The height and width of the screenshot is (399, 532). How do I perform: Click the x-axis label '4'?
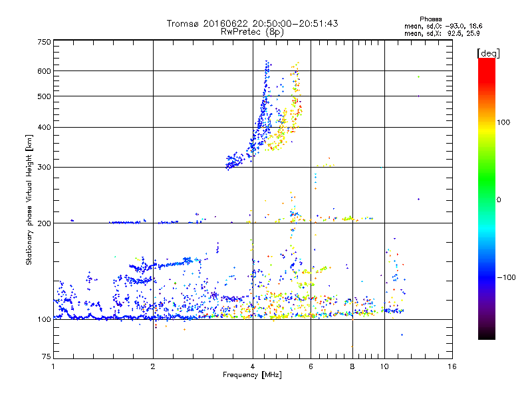click(253, 366)
